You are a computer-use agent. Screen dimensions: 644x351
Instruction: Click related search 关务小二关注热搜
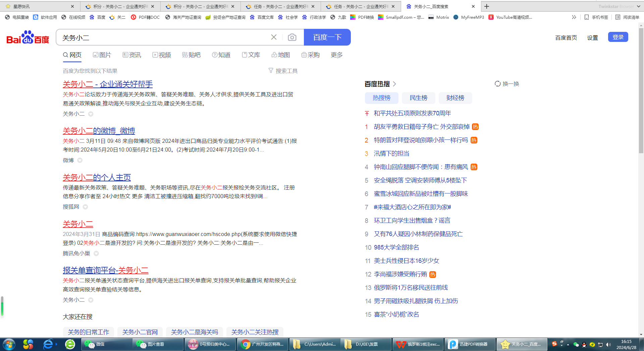pyautogui.click(x=255, y=332)
